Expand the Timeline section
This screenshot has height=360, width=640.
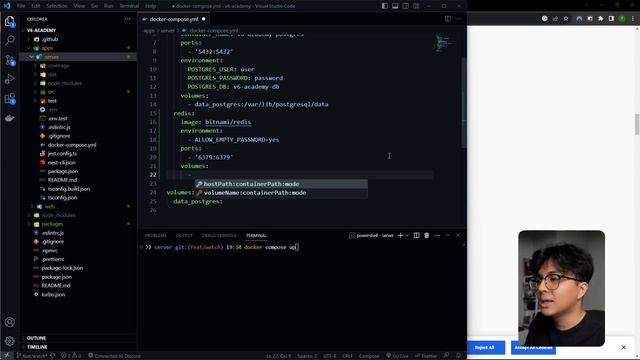coord(37,347)
